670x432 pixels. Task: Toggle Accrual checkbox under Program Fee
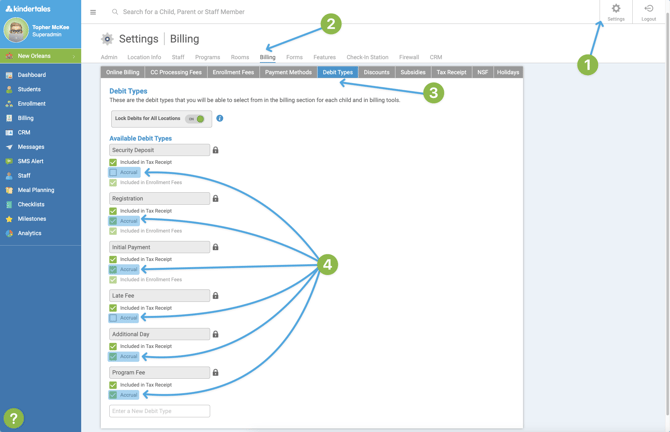pyautogui.click(x=113, y=395)
